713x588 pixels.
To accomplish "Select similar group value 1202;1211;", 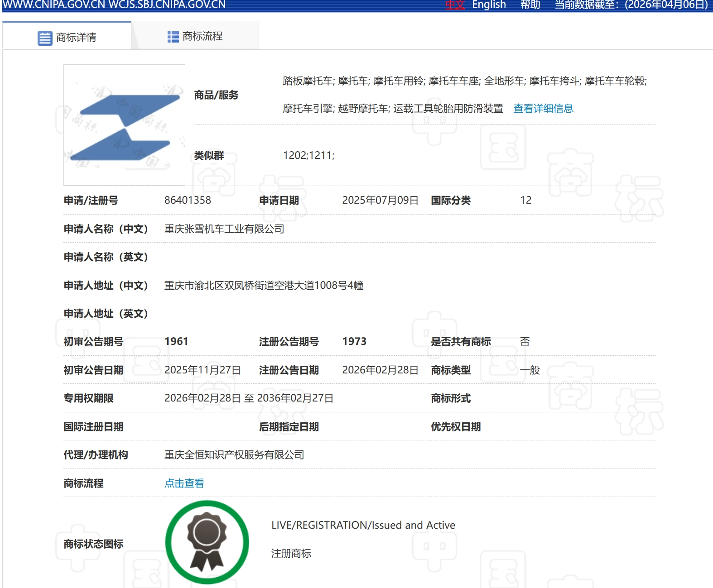I will [x=308, y=156].
